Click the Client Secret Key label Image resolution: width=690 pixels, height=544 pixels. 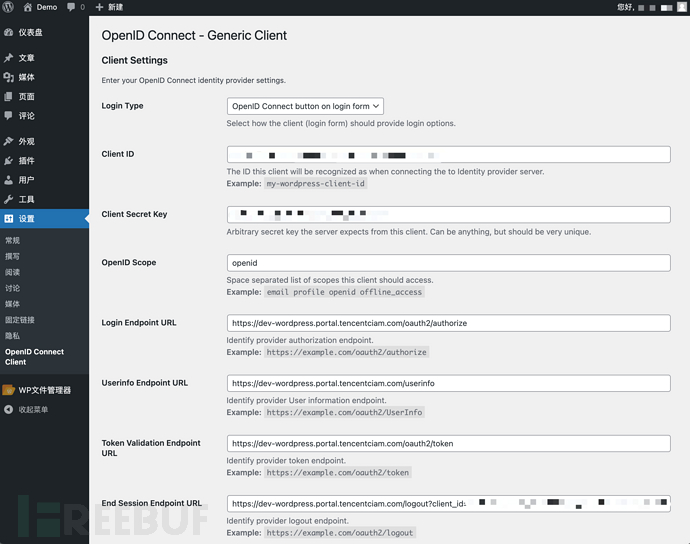click(x=134, y=214)
